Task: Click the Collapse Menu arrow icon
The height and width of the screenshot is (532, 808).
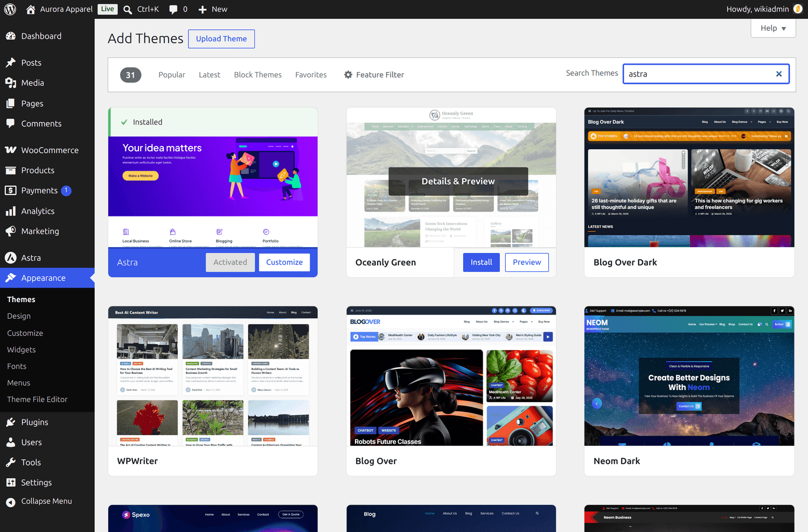Action: 11,502
